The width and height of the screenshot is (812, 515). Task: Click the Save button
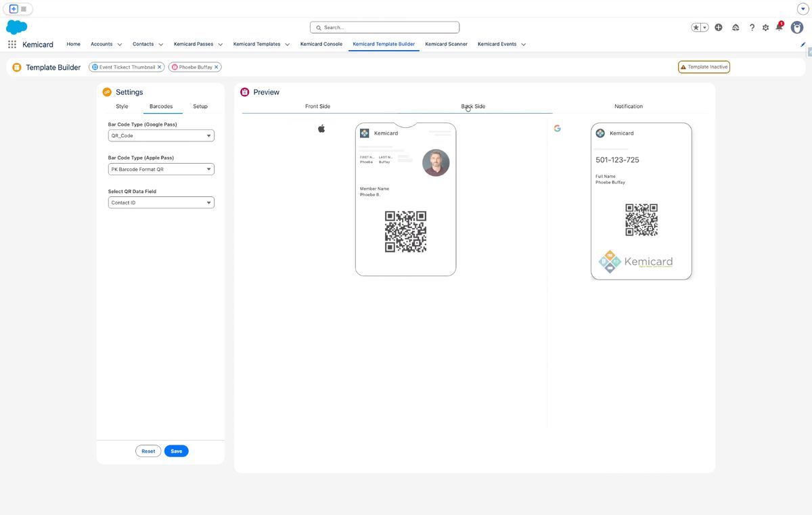click(177, 451)
